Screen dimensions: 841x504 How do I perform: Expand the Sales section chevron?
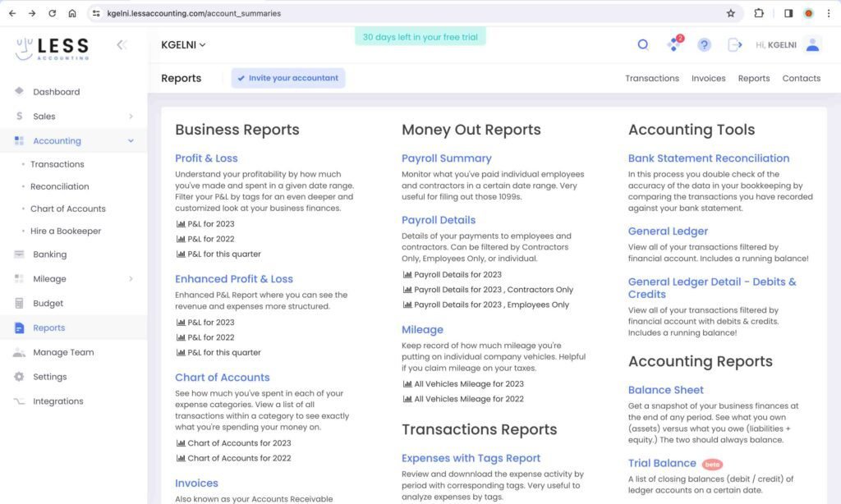coord(130,117)
